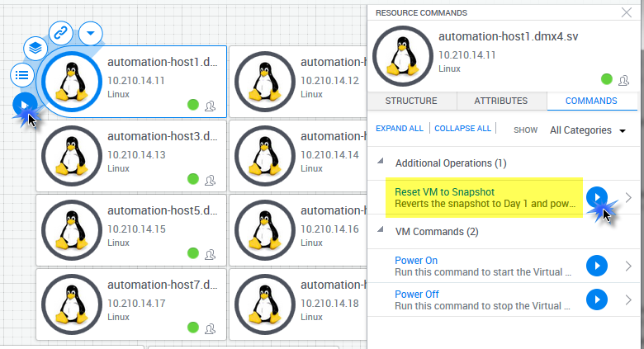The width and height of the screenshot is (644, 349).
Task: Click the link icon above automation-host1
Action: pyautogui.click(x=61, y=33)
